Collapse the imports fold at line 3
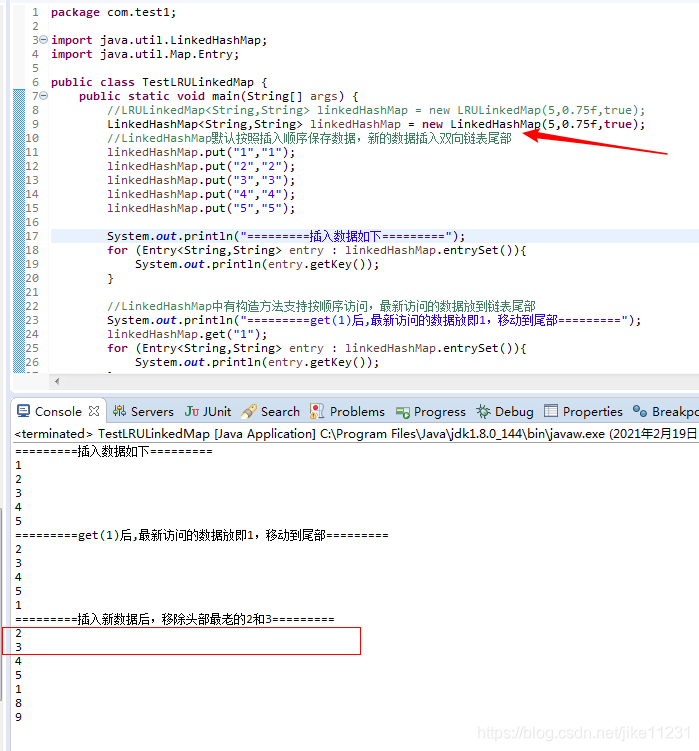The image size is (699, 751). pyautogui.click(x=44, y=40)
